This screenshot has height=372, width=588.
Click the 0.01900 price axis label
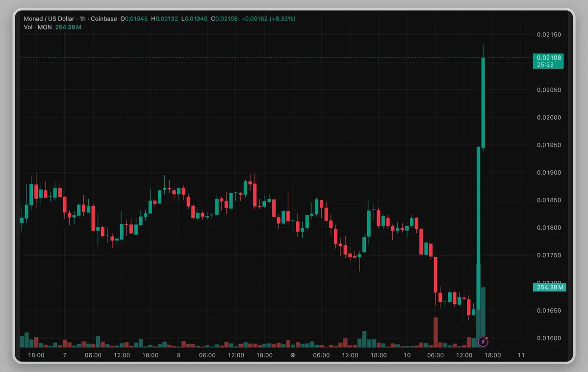pos(549,173)
